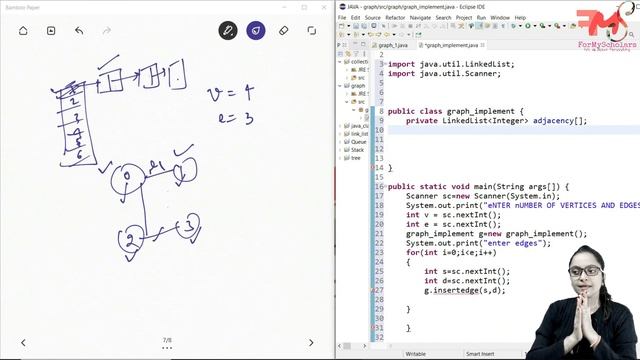Click the Coverage toolbar icon
Image resolution: width=640 pixels, height=360 pixels.
point(542,26)
